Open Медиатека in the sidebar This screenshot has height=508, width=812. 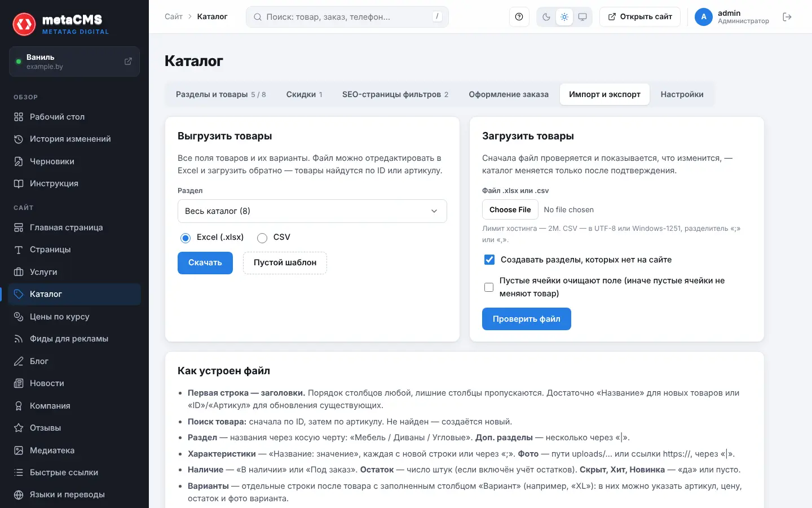tap(74, 450)
